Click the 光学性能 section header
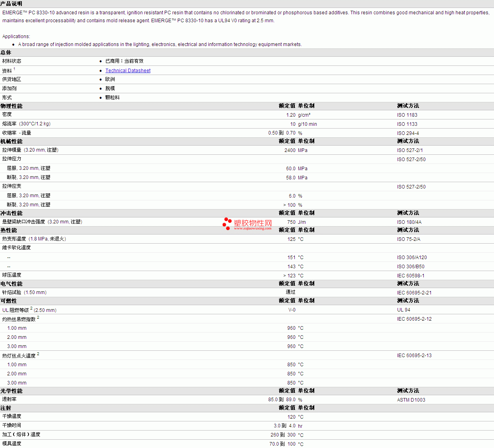This screenshot has width=494, height=448. tap(12, 391)
